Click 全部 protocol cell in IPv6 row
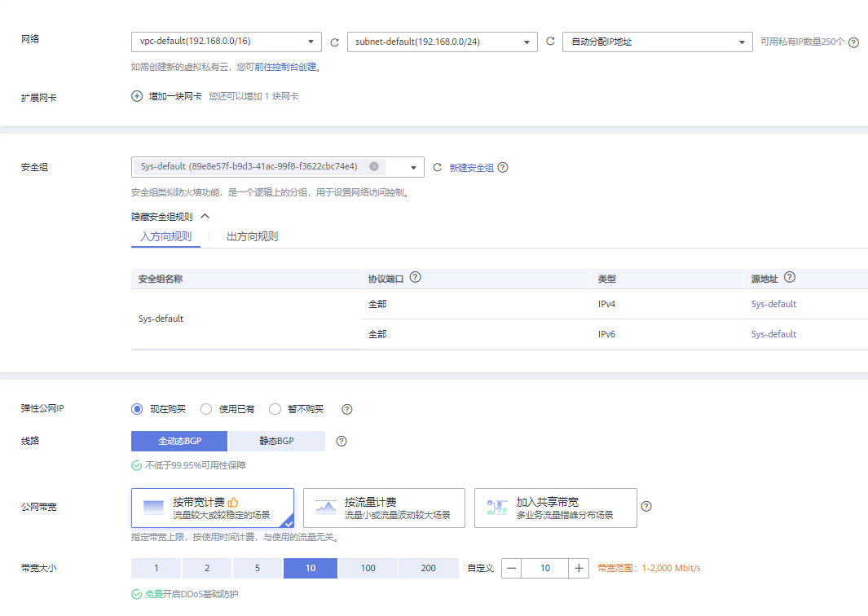The height and width of the screenshot is (616, 868). click(475, 334)
